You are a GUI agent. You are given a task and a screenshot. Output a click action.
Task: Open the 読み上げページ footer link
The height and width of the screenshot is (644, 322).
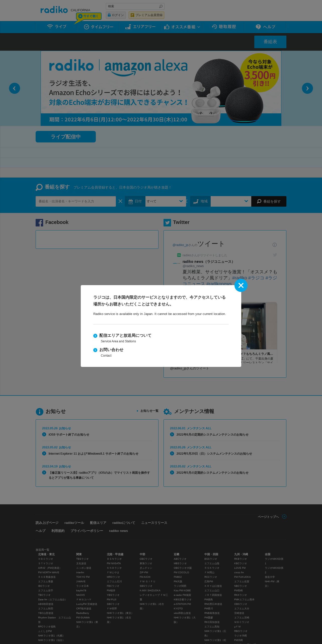click(x=47, y=523)
